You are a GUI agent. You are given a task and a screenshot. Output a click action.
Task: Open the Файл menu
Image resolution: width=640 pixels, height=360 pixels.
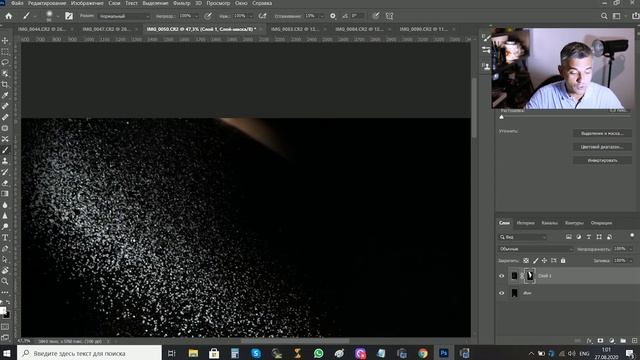(x=17, y=3)
